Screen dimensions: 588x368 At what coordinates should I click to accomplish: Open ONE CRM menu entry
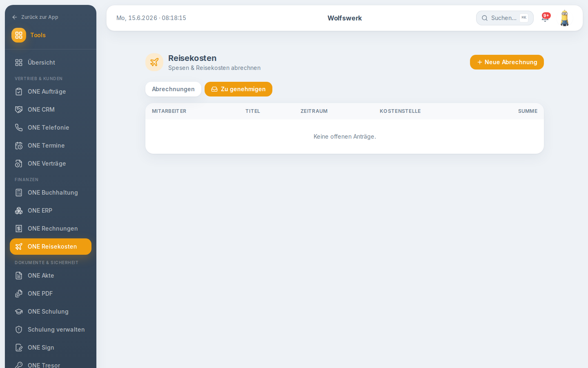pos(51,110)
